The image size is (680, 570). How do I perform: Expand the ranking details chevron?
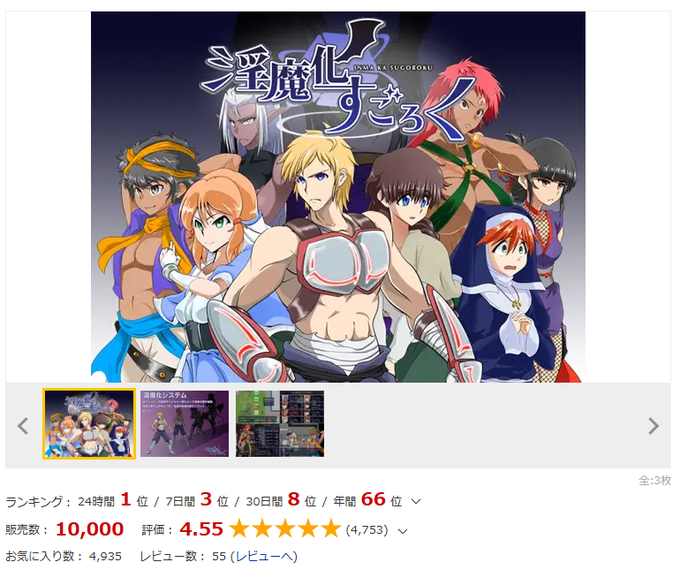(x=415, y=501)
